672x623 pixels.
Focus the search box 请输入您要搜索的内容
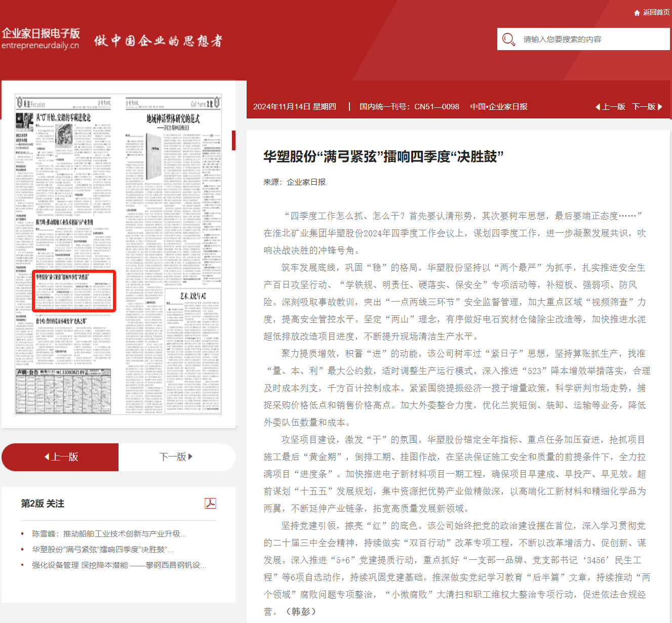[x=592, y=39]
